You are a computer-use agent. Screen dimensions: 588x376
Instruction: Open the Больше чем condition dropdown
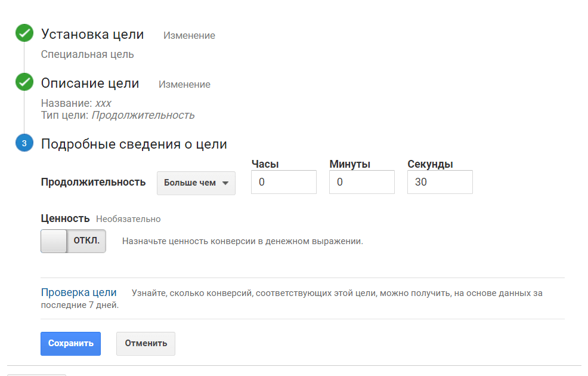(x=196, y=183)
